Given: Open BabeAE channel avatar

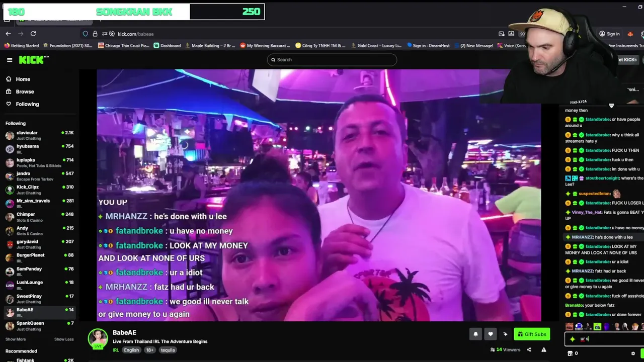Looking at the screenshot, I should pyautogui.click(x=98, y=339).
